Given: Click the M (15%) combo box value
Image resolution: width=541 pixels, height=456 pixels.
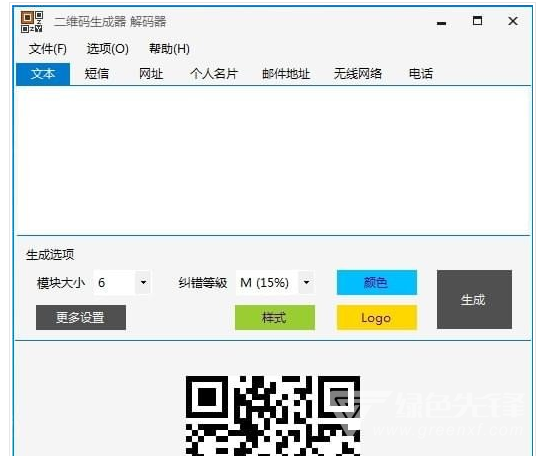Looking at the screenshot, I should [265, 282].
